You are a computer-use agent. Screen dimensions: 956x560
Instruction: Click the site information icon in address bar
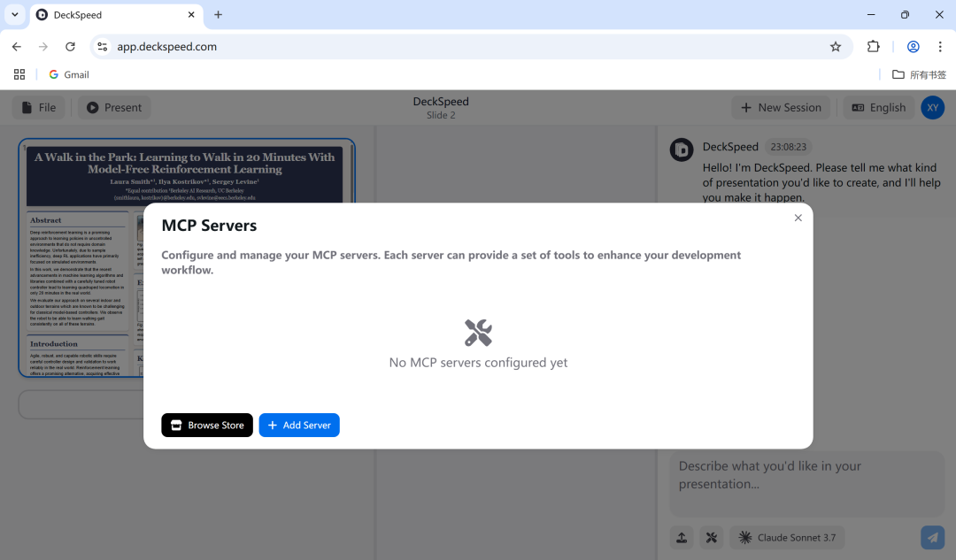pyautogui.click(x=103, y=47)
